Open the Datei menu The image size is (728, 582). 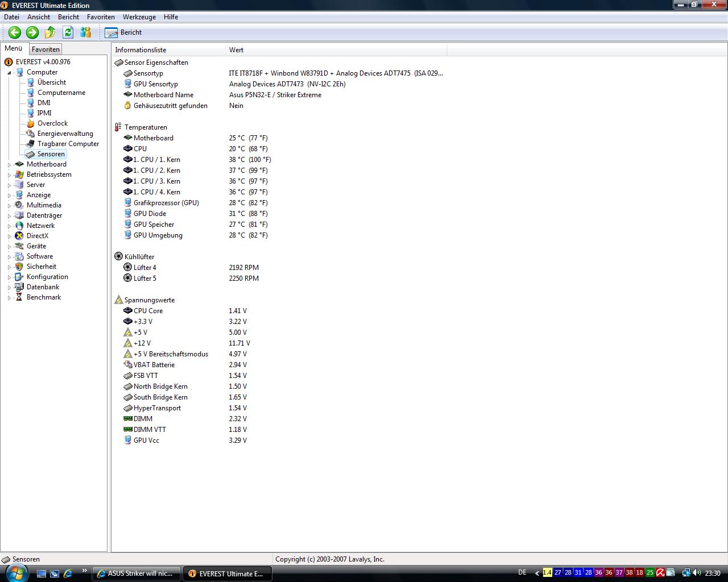[11, 17]
